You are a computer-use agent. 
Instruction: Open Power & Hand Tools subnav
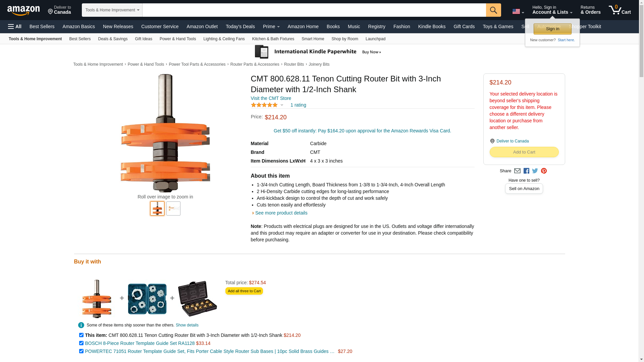(x=178, y=39)
